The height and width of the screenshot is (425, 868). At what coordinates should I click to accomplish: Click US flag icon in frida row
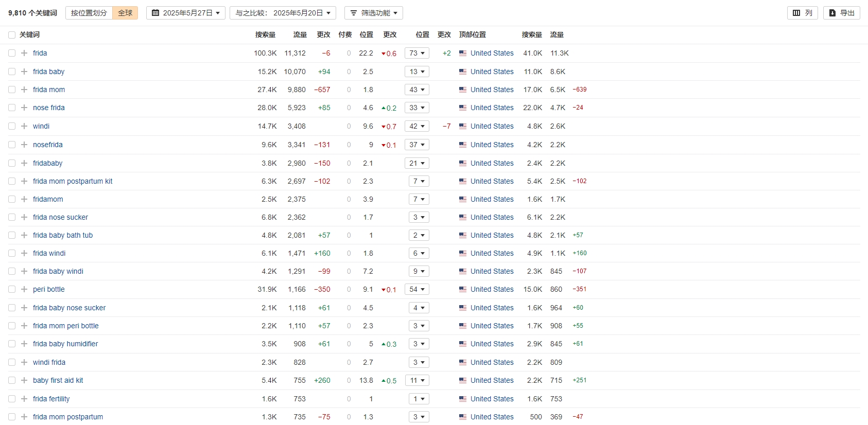pos(463,53)
